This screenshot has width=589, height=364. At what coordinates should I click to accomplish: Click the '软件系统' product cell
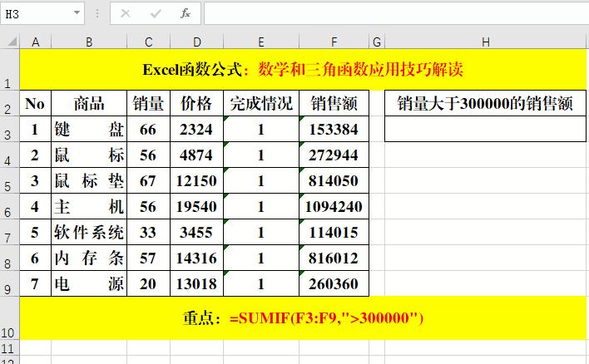pos(89,232)
